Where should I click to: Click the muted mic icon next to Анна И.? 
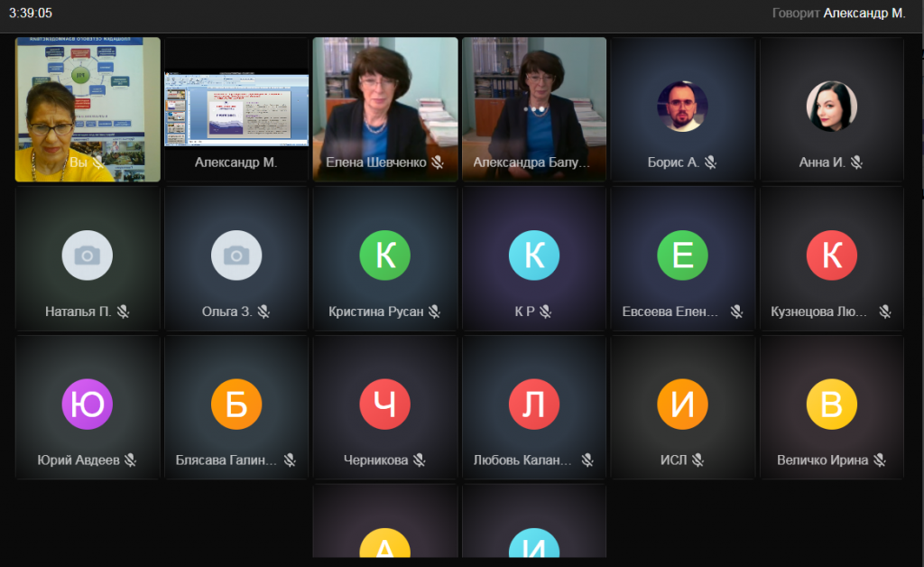857,163
